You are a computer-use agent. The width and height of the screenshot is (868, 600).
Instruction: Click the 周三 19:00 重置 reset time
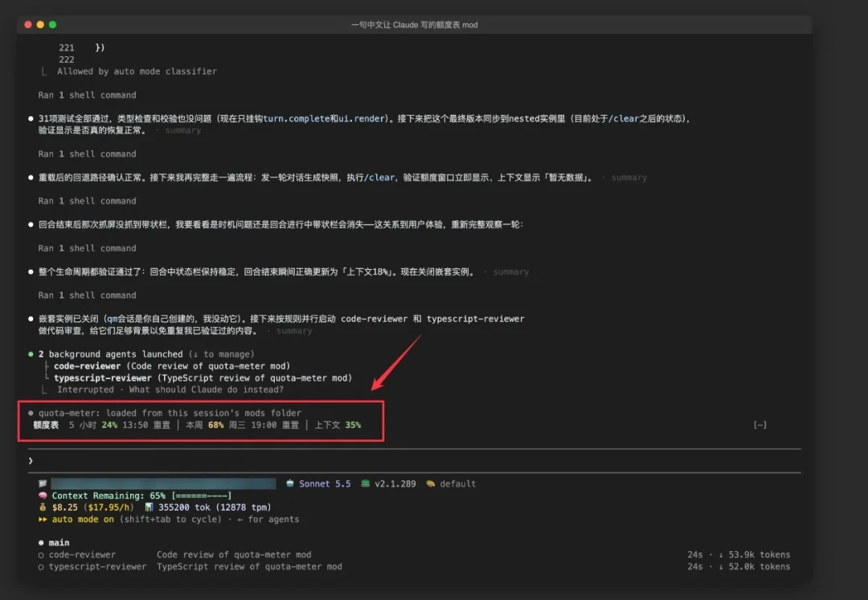coord(264,425)
